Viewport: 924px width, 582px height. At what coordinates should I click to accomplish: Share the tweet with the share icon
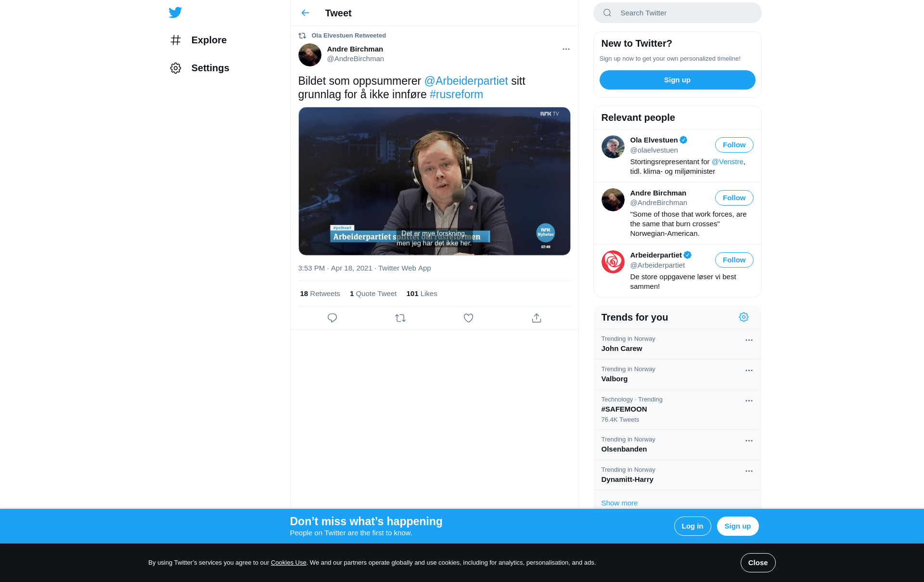(537, 318)
